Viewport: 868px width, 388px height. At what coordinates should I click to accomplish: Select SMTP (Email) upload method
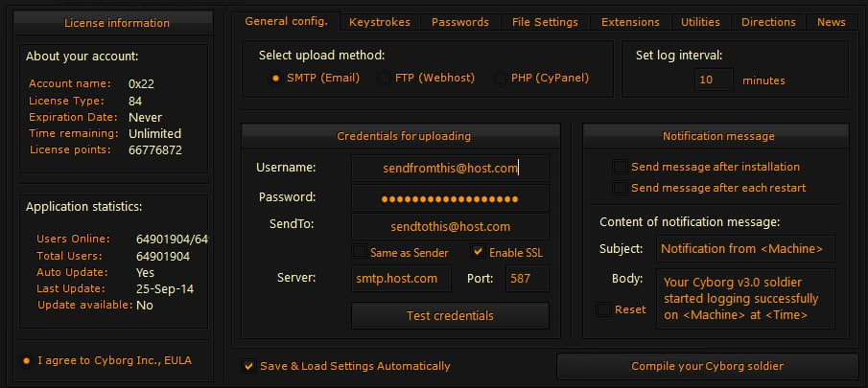coord(275,79)
